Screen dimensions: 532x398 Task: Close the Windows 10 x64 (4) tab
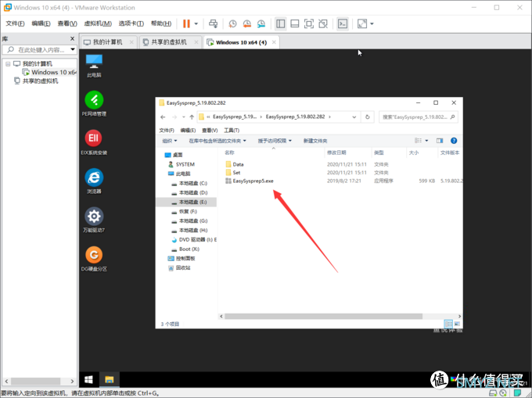[274, 42]
